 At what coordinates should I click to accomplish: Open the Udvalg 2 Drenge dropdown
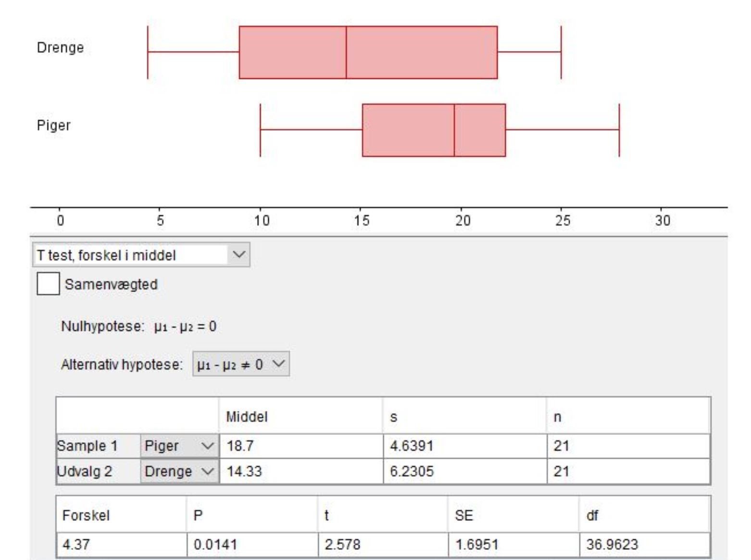(179, 471)
